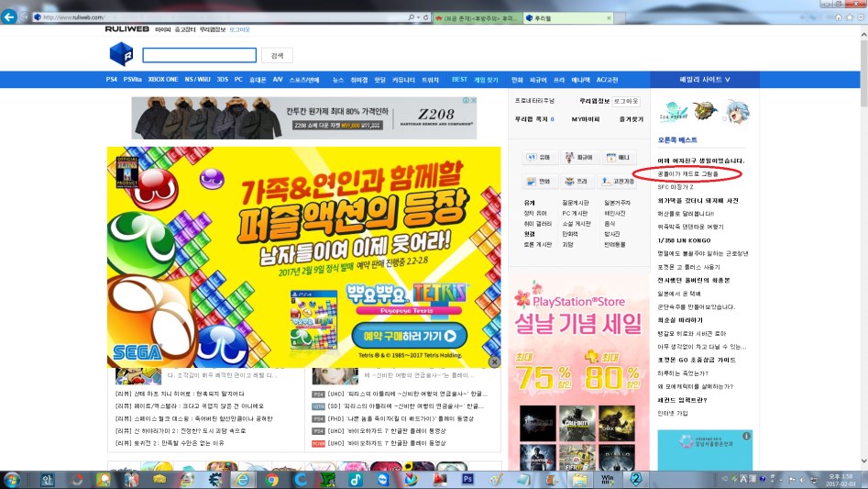
Task: Click the 로그아웃 button in the user panel
Action: 626,101
